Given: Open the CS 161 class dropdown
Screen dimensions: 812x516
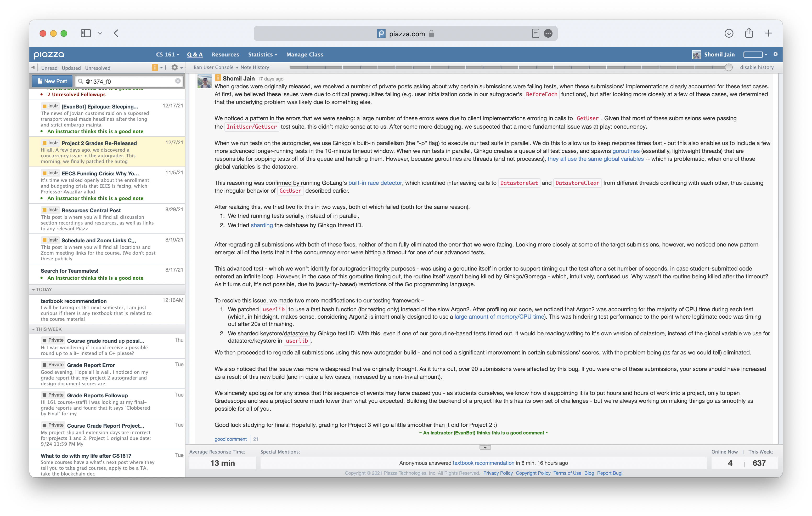Looking at the screenshot, I should click(167, 54).
